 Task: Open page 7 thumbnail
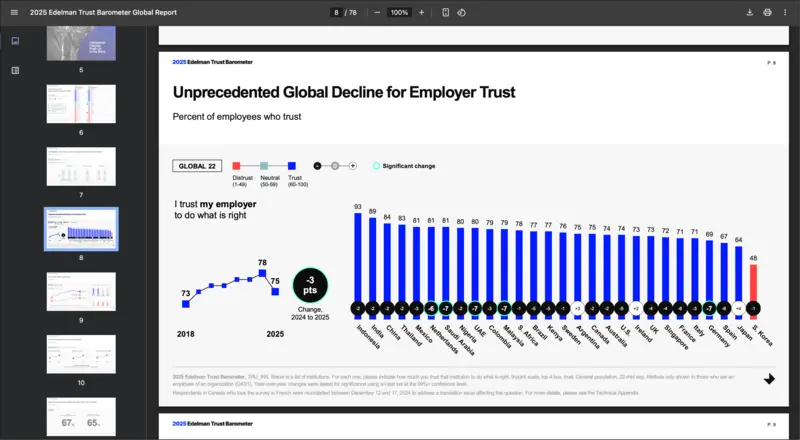(x=81, y=166)
